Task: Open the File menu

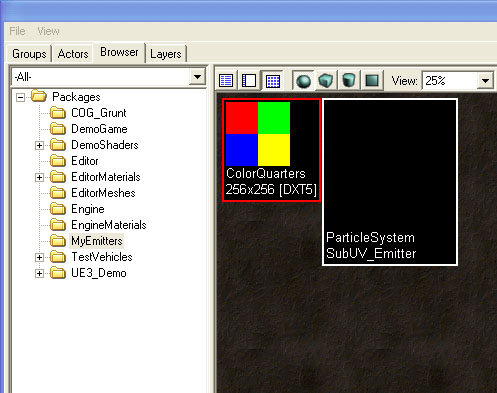Action: click(17, 31)
